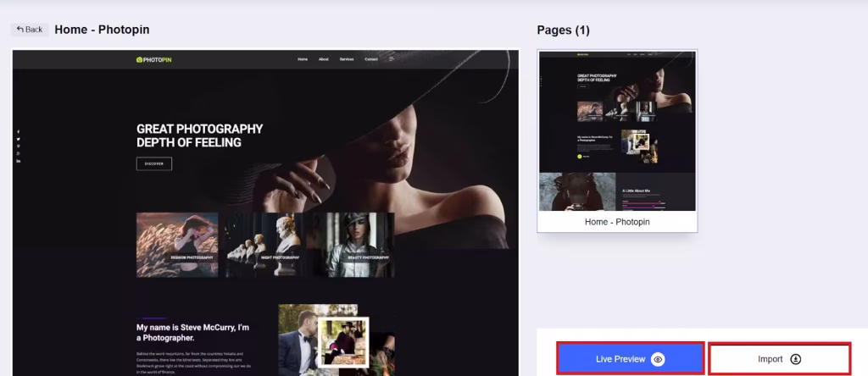Click the Great Photography headline
Screen dimensions: 868x376
click(200, 135)
